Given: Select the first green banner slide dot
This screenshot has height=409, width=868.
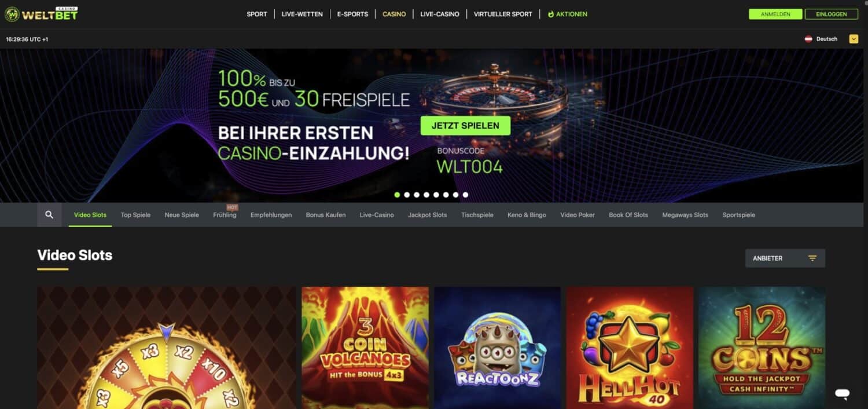Looking at the screenshot, I should (x=397, y=195).
